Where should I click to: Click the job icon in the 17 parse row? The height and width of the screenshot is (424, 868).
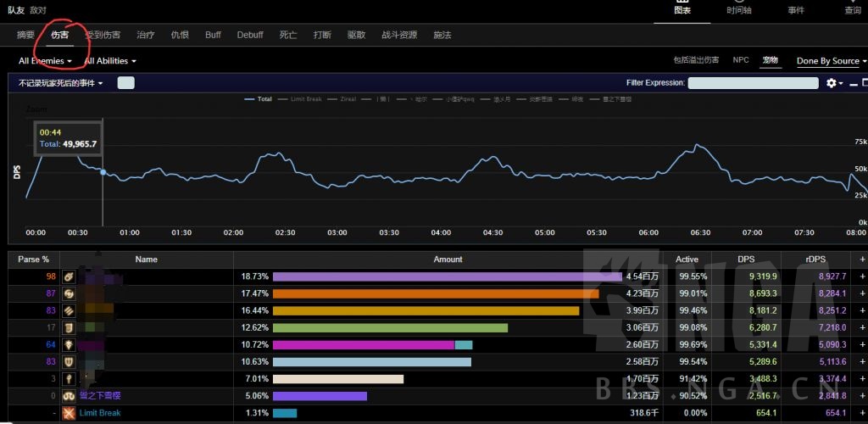point(68,327)
